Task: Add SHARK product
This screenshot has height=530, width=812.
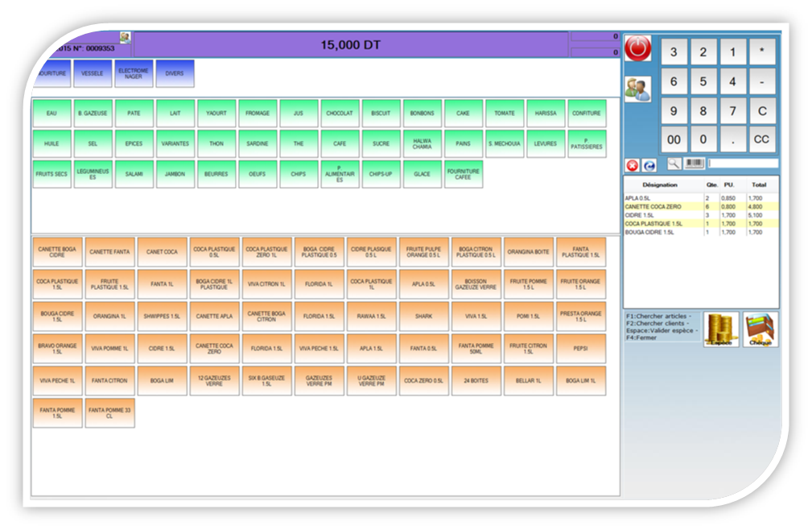Action: click(423, 317)
